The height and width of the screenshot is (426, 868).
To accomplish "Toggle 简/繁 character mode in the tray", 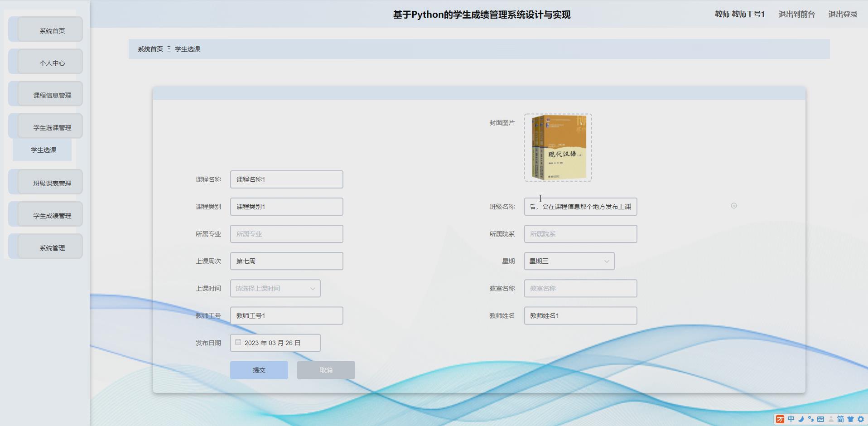I will tap(841, 420).
